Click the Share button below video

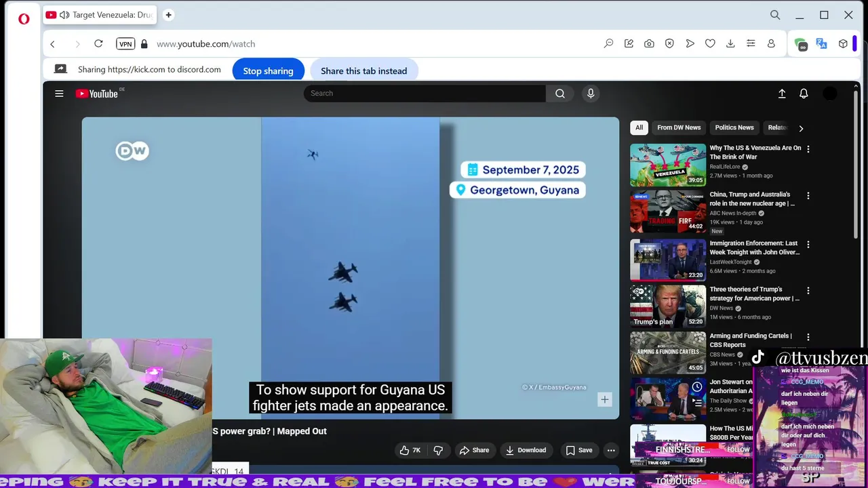coord(474,450)
